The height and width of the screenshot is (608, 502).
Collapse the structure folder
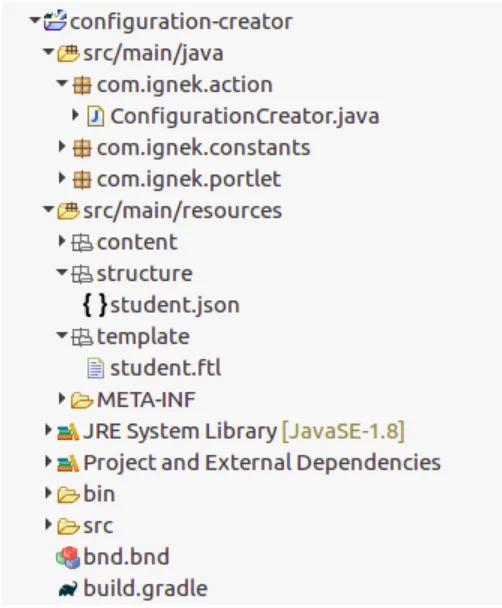click(x=62, y=272)
